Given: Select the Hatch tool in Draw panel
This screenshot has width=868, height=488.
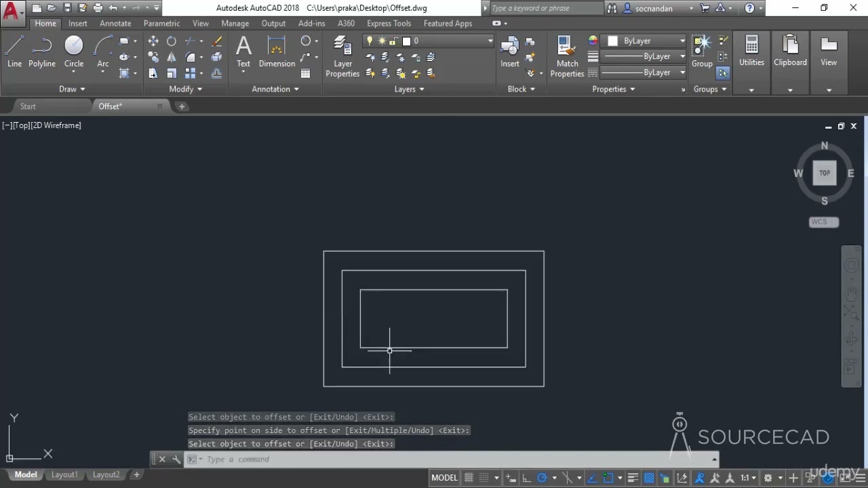Looking at the screenshot, I should click(x=125, y=73).
